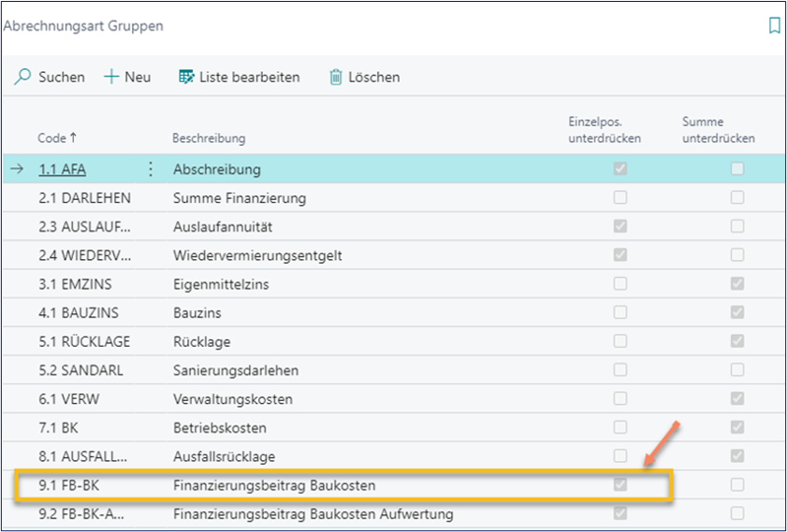Toggle Einzelpos. unterdrücken for Ausfallsrücklage
Screen dimensions: 787x532
coord(620,456)
